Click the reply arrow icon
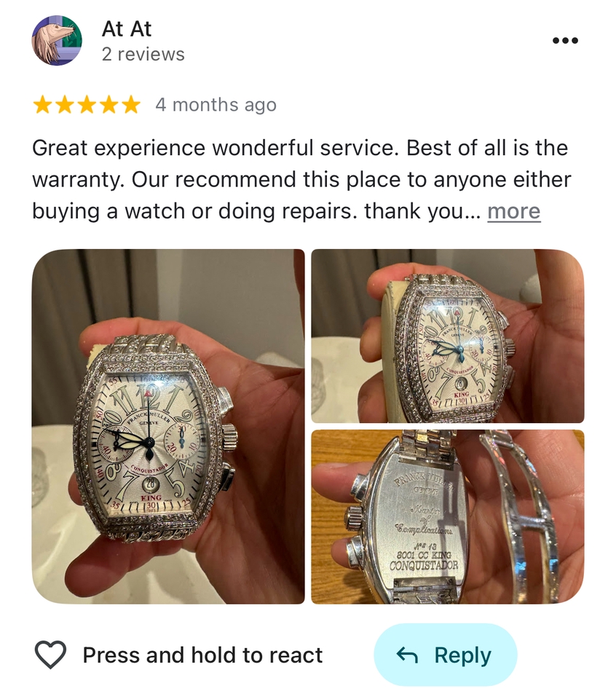 point(407,655)
